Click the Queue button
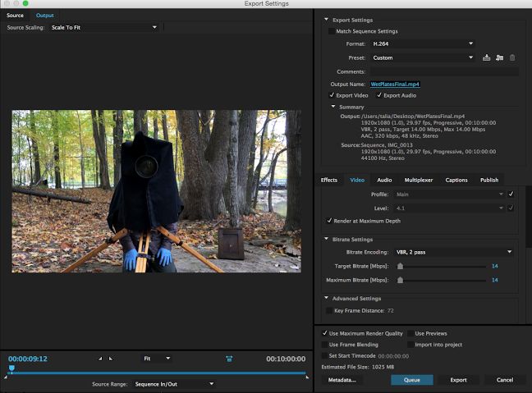 point(411,380)
